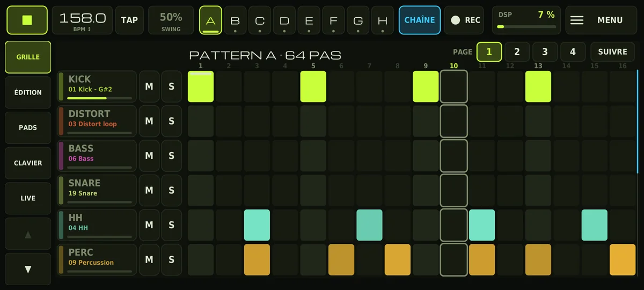Select the HH track header

click(97, 225)
